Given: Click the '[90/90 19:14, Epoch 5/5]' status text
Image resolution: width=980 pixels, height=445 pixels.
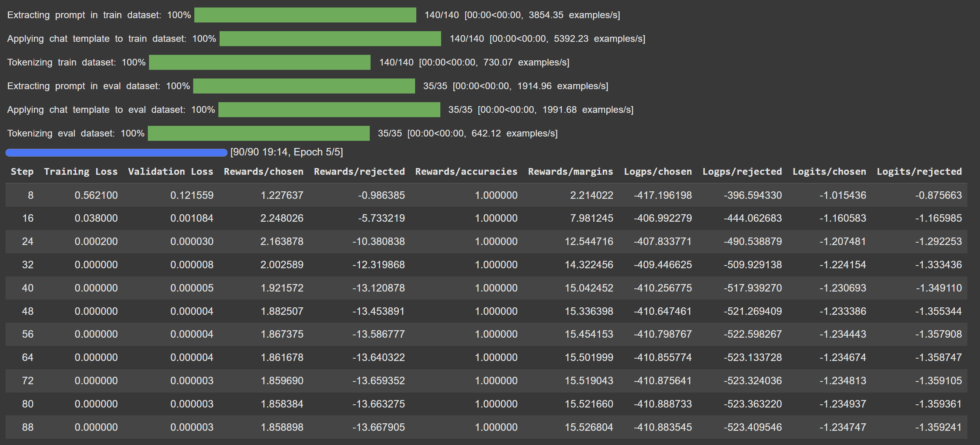Looking at the screenshot, I should pos(287,152).
